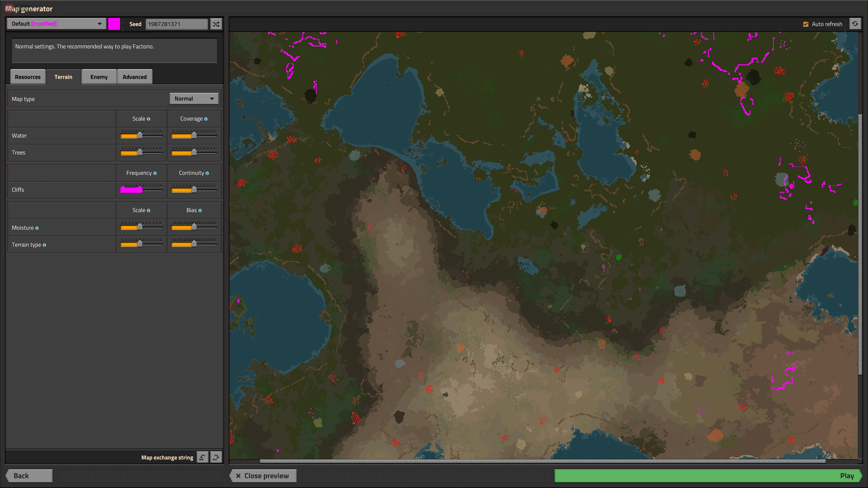This screenshot has height=488, width=868.
Task: Randomize the map seed with shuffle icon
Action: click(216, 24)
